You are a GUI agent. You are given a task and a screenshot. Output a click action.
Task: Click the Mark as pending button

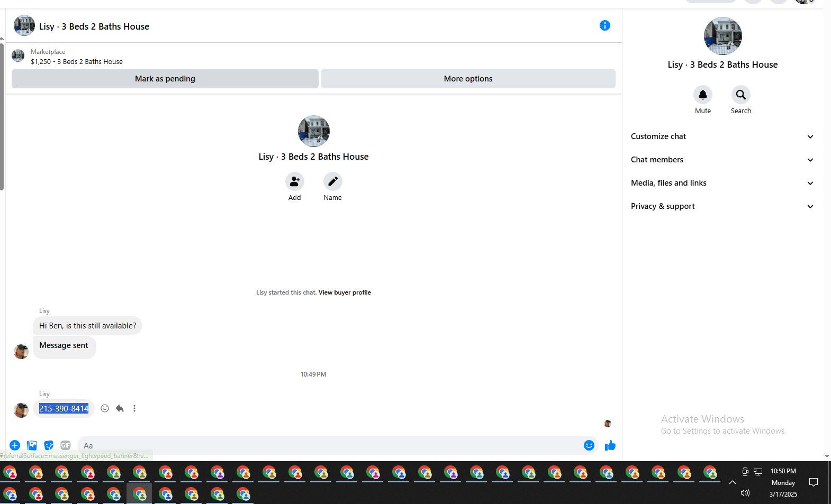click(x=165, y=79)
